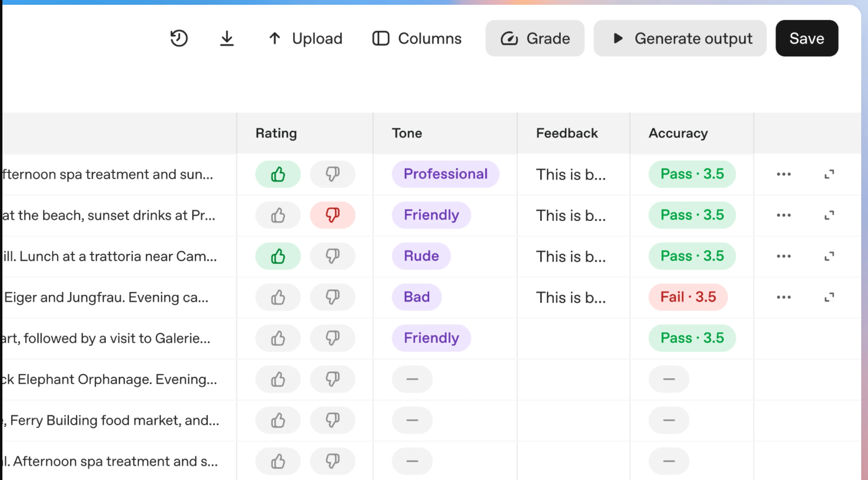The width and height of the screenshot is (868, 480).
Task: Click the Fail · 3.5 accuracy badge
Action: click(x=688, y=297)
